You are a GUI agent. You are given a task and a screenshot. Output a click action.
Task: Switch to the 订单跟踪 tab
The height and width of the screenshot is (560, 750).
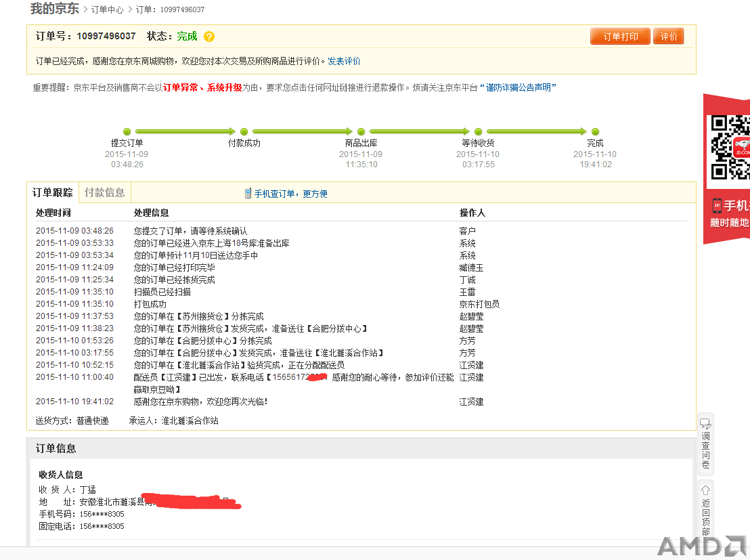(53, 192)
